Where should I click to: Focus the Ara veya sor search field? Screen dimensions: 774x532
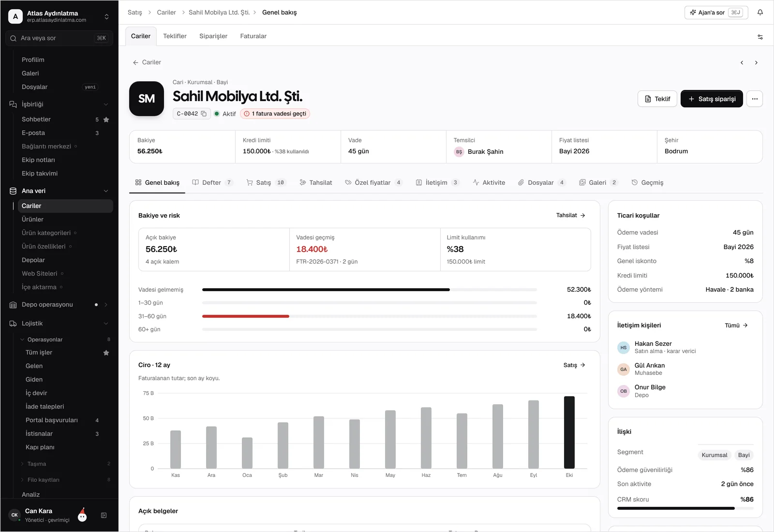[59, 38]
